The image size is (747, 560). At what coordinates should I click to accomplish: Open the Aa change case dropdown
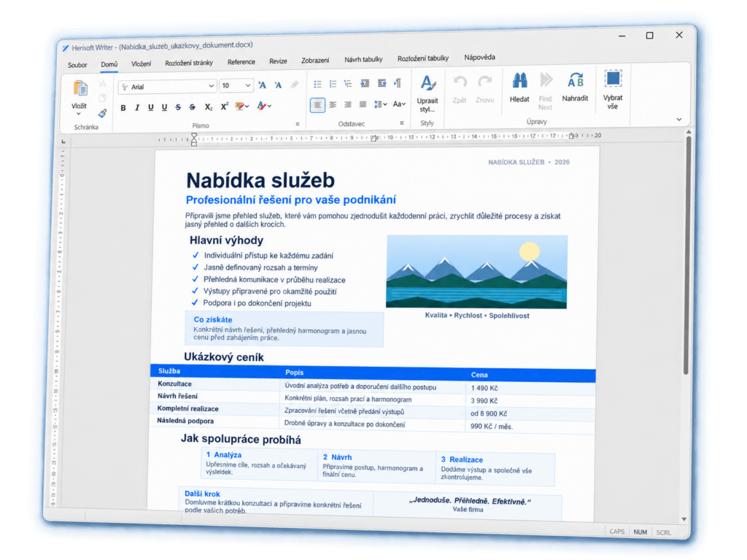399,104
